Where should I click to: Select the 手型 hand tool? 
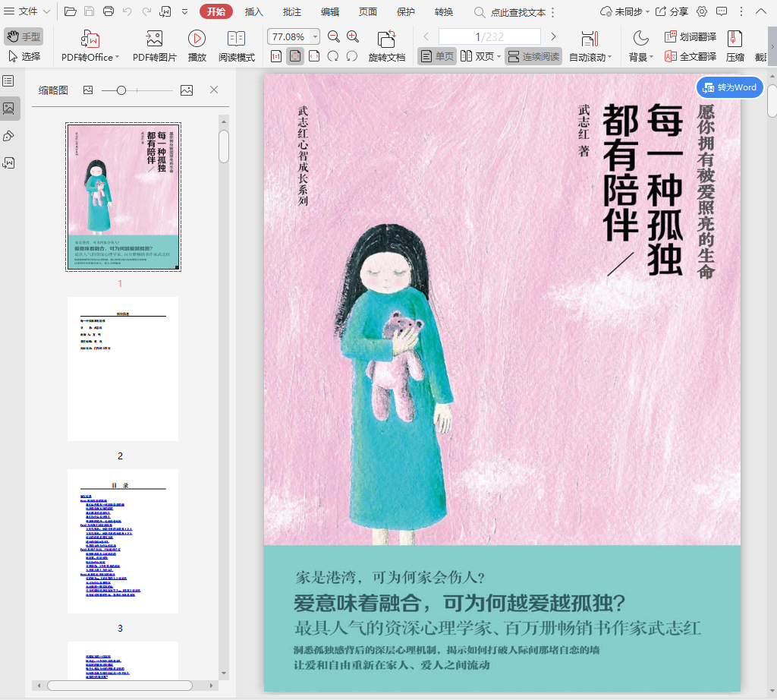coord(24,36)
